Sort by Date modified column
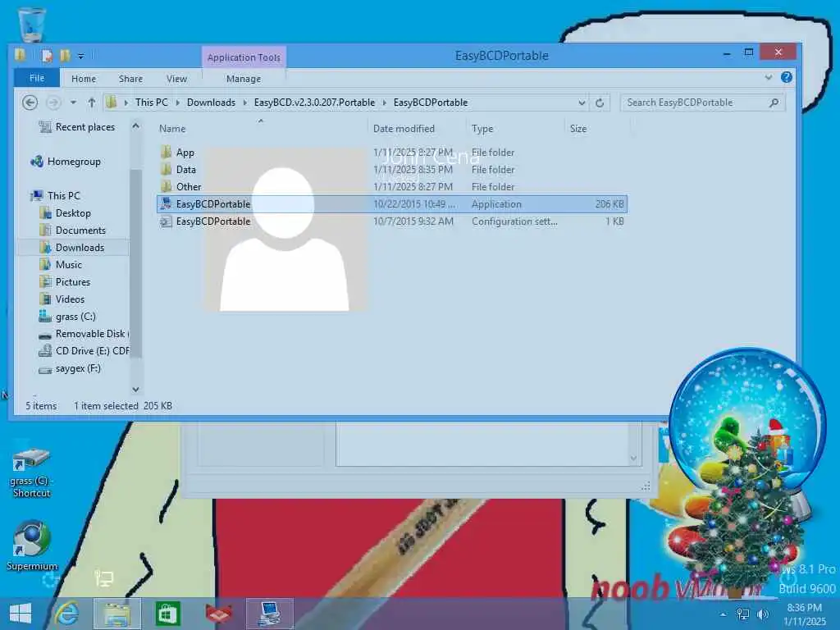840x630 pixels. (404, 129)
